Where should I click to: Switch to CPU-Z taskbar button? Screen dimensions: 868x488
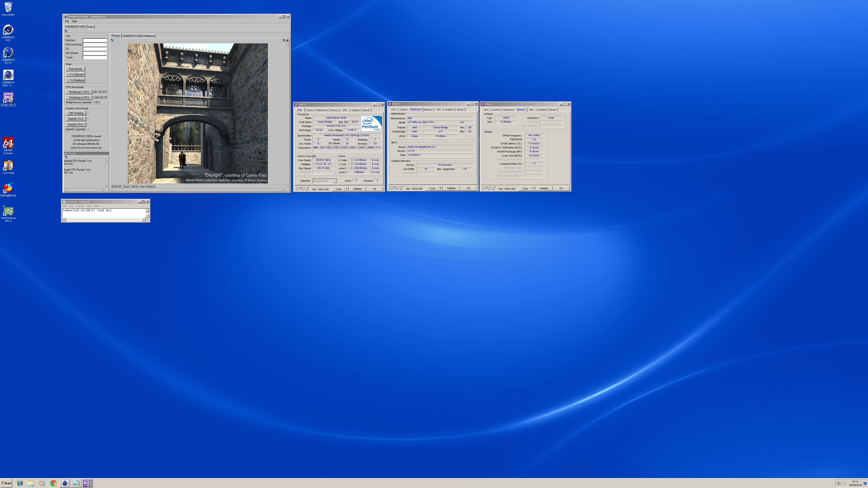87,483
